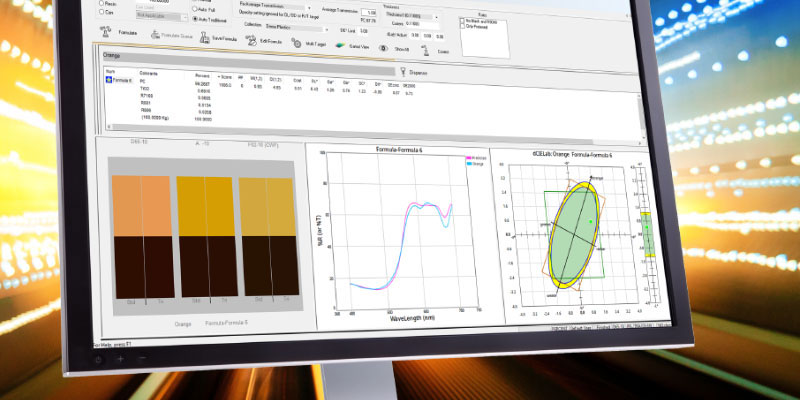Click the F02 mustard swatch

[267, 207]
